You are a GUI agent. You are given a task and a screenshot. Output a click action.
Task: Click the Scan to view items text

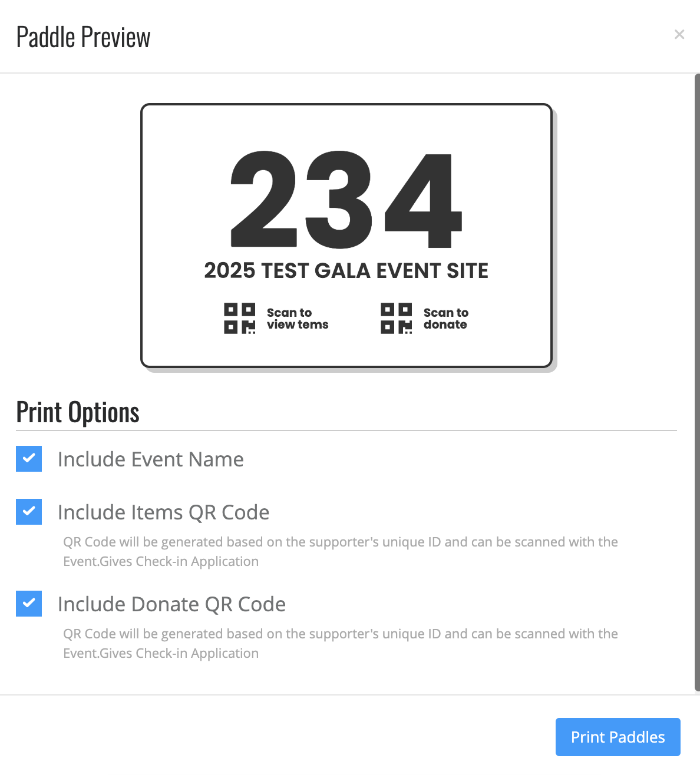298,319
